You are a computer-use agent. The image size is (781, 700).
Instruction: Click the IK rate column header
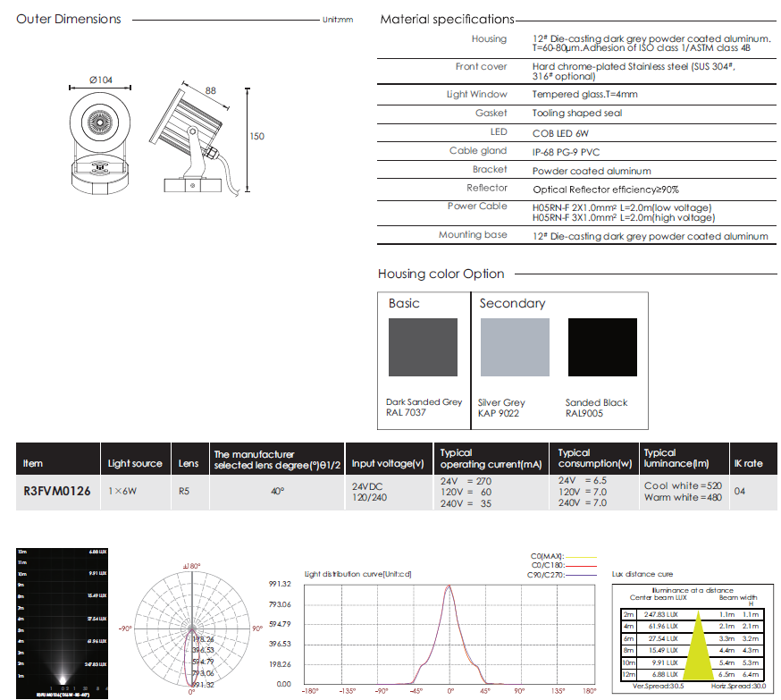coord(748,463)
